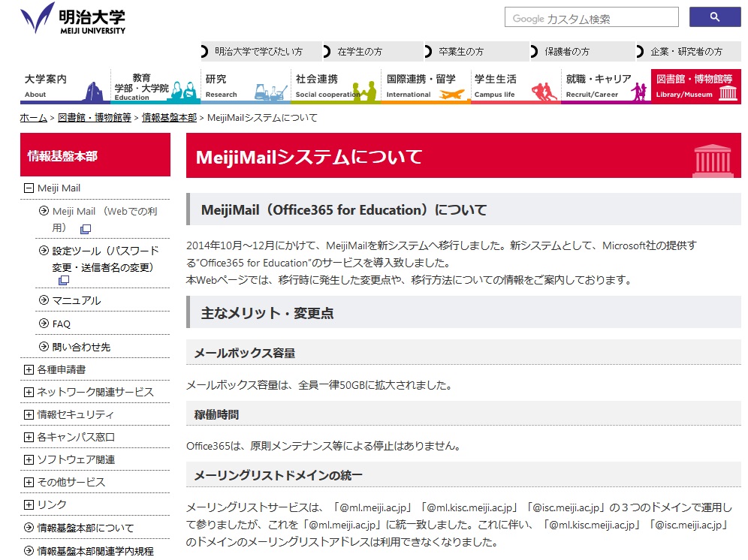Expand the その他サービス section
The image size is (748, 560).
(29, 482)
